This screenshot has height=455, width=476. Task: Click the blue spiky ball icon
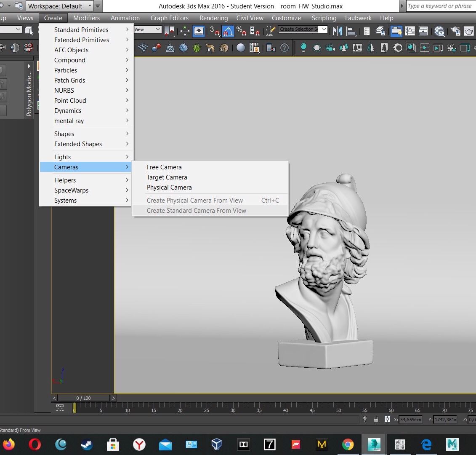(183, 48)
